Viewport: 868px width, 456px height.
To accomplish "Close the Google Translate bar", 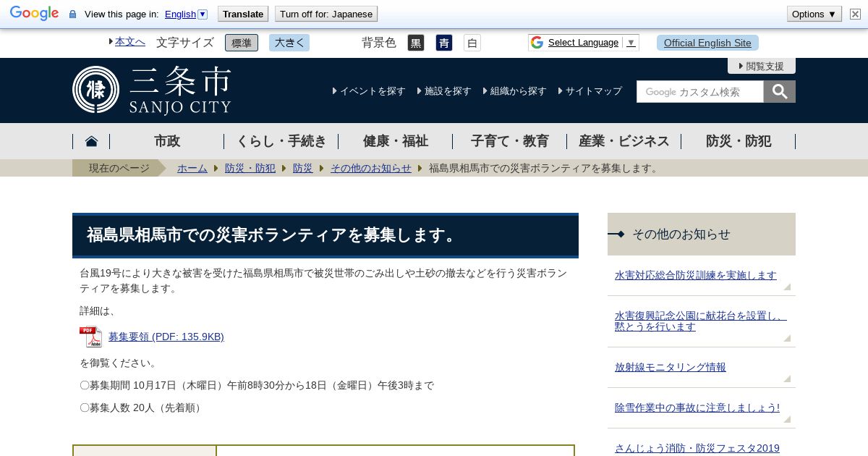I will 855,14.
